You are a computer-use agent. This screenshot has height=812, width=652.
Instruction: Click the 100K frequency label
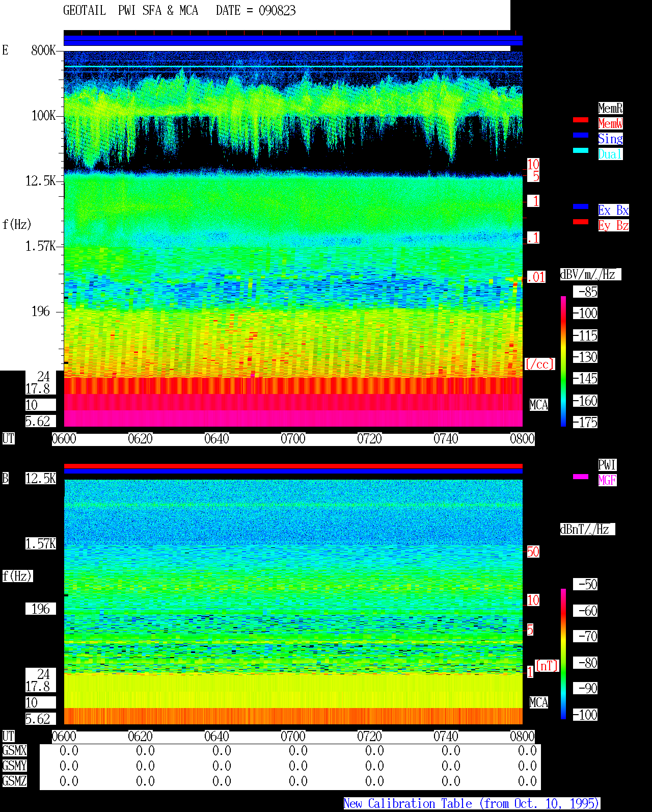43,115
